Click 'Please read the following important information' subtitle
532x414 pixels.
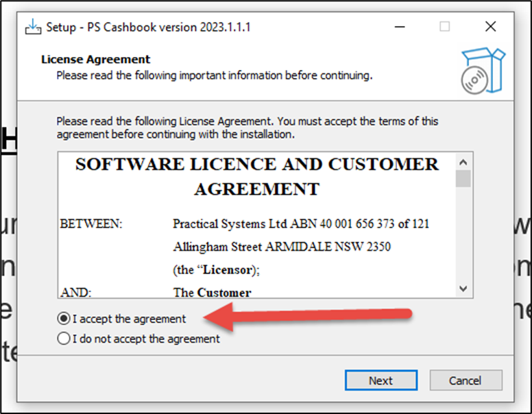(x=215, y=75)
